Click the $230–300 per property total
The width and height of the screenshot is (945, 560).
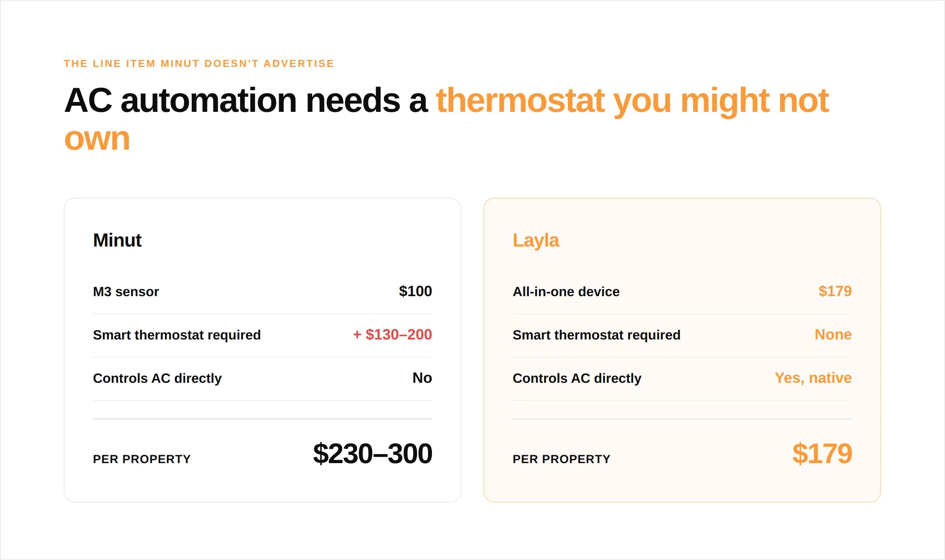tap(372, 454)
